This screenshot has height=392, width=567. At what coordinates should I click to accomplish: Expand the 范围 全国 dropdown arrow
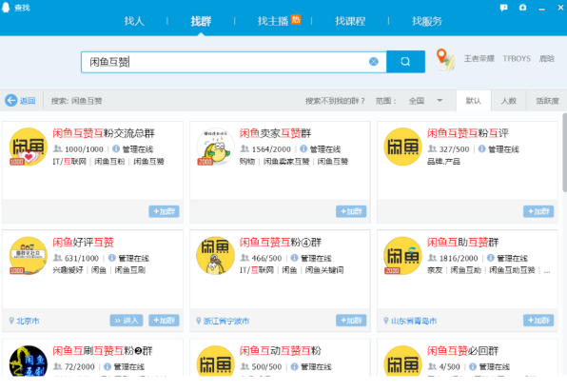440,100
